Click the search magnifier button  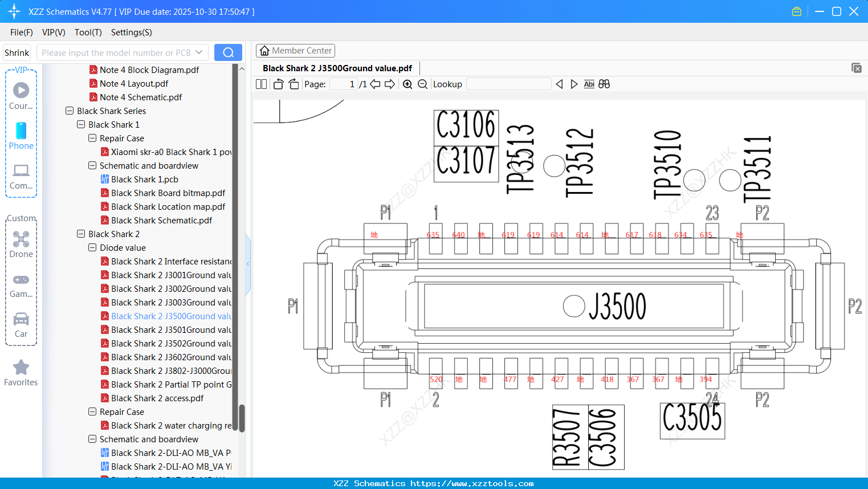pos(228,52)
